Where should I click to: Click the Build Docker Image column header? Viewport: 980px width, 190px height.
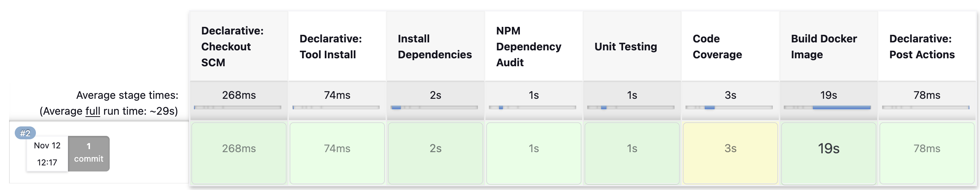pyautogui.click(x=823, y=47)
